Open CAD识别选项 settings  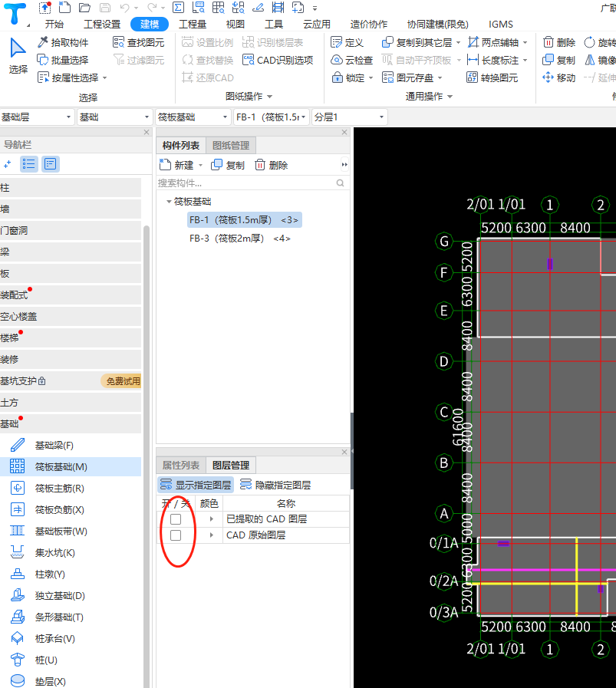278,60
